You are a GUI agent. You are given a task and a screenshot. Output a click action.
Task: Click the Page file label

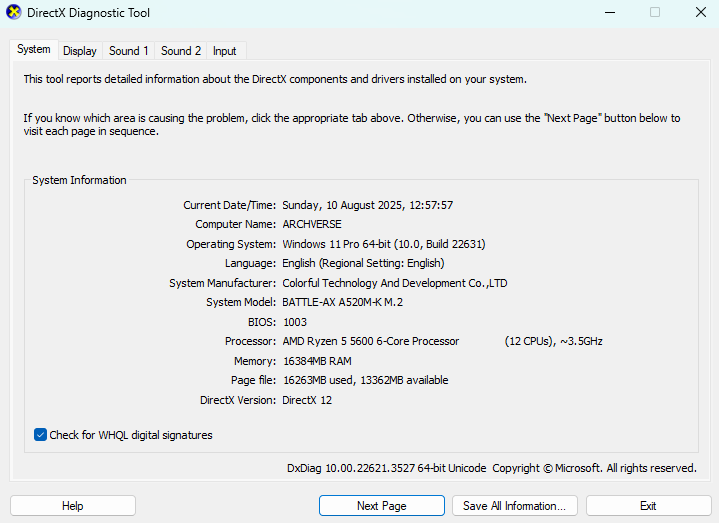click(x=253, y=380)
